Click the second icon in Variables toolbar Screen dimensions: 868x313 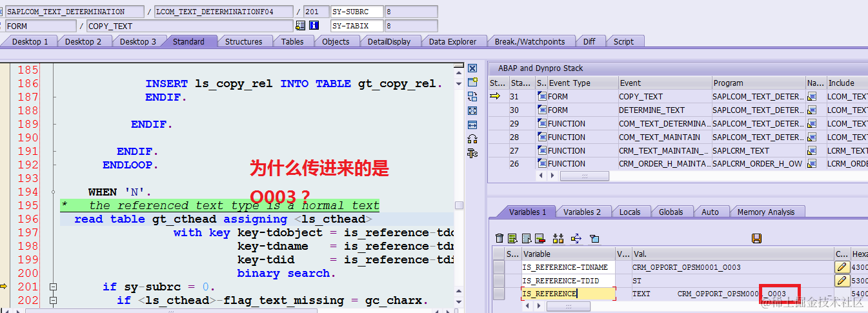(512, 239)
